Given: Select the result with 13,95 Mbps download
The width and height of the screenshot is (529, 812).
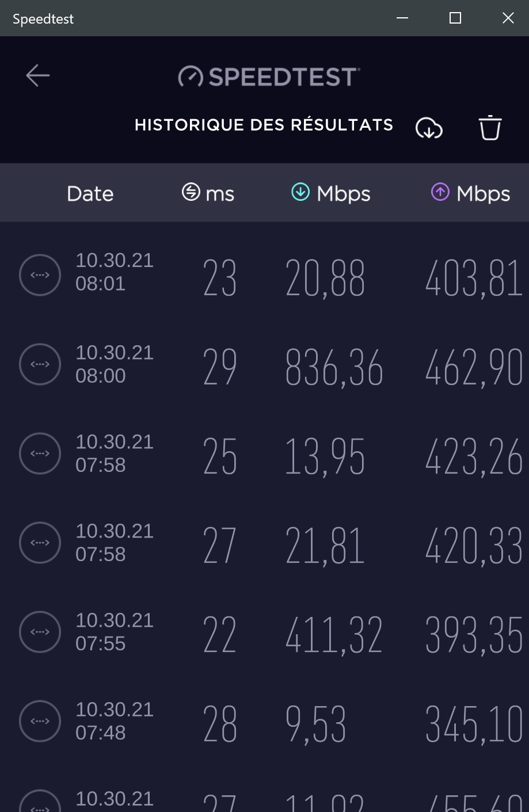Looking at the screenshot, I should [x=264, y=453].
